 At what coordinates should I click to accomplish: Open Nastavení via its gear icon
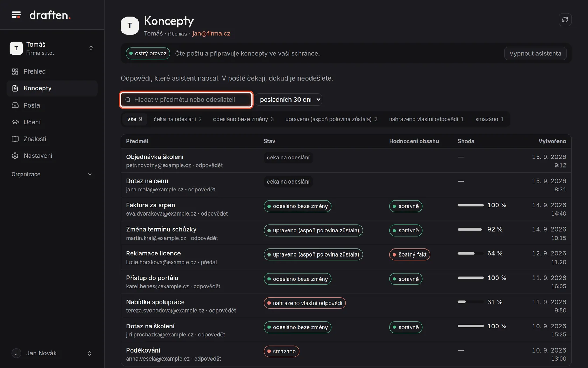coord(15,156)
